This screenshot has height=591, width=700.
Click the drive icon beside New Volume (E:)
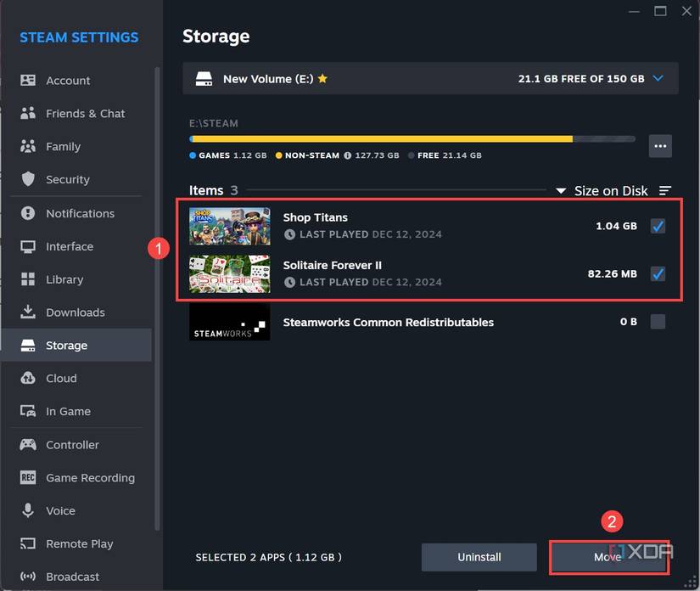pyautogui.click(x=204, y=79)
